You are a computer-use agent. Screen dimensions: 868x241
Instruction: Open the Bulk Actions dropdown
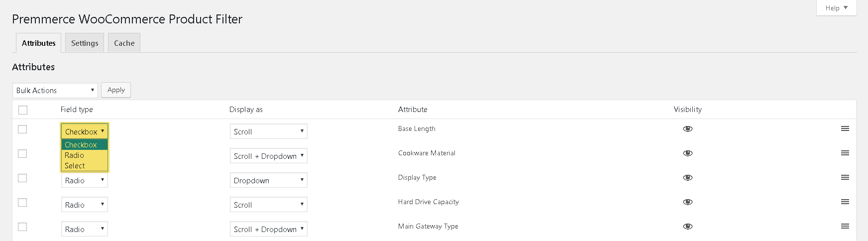click(55, 90)
